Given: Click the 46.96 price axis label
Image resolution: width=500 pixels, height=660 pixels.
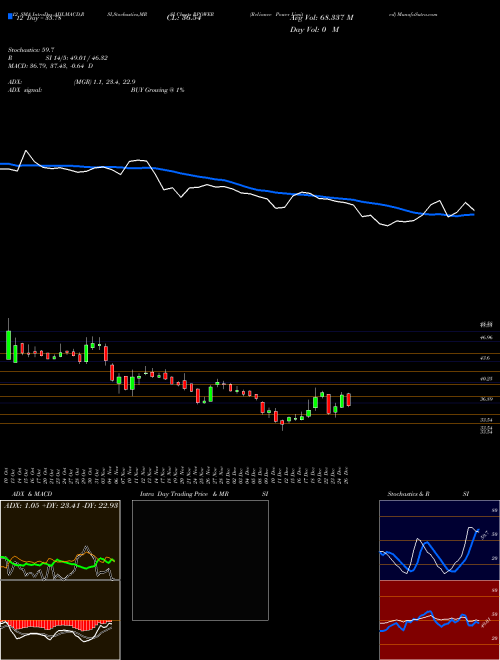Looking at the screenshot, I should 486,337.
